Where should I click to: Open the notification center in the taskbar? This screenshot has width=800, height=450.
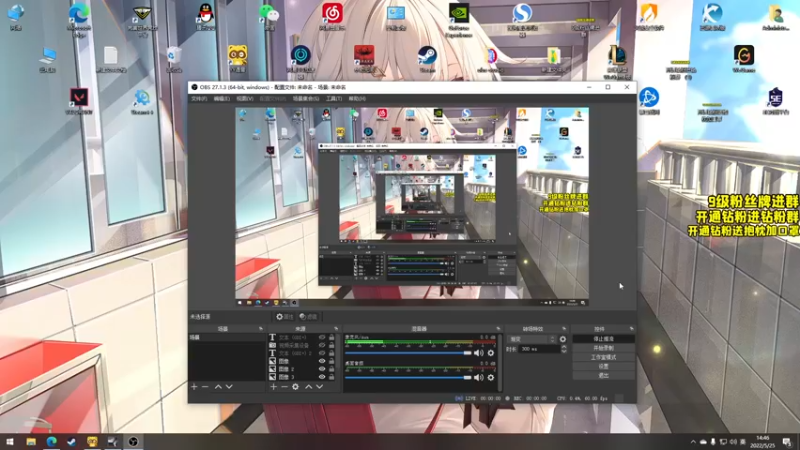click(787, 442)
